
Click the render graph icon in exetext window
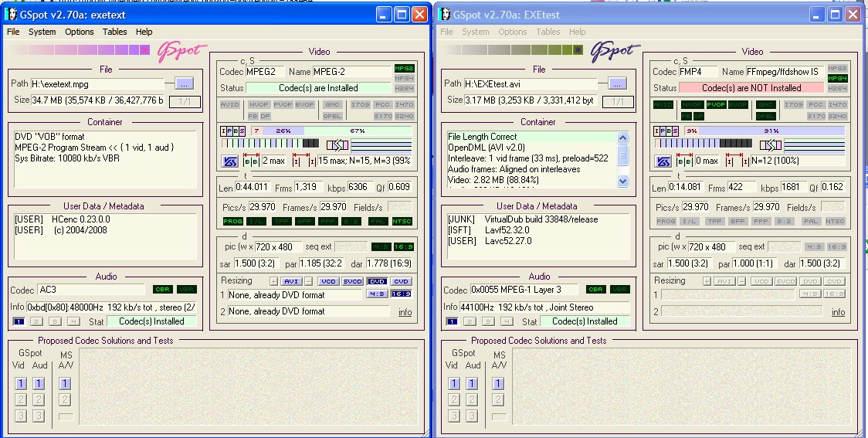(x=337, y=145)
